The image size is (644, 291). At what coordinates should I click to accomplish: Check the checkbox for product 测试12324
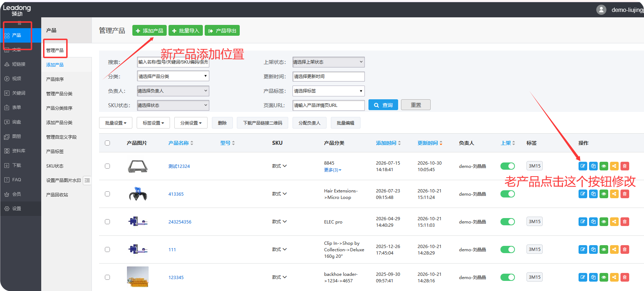click(x=107, y=166)
